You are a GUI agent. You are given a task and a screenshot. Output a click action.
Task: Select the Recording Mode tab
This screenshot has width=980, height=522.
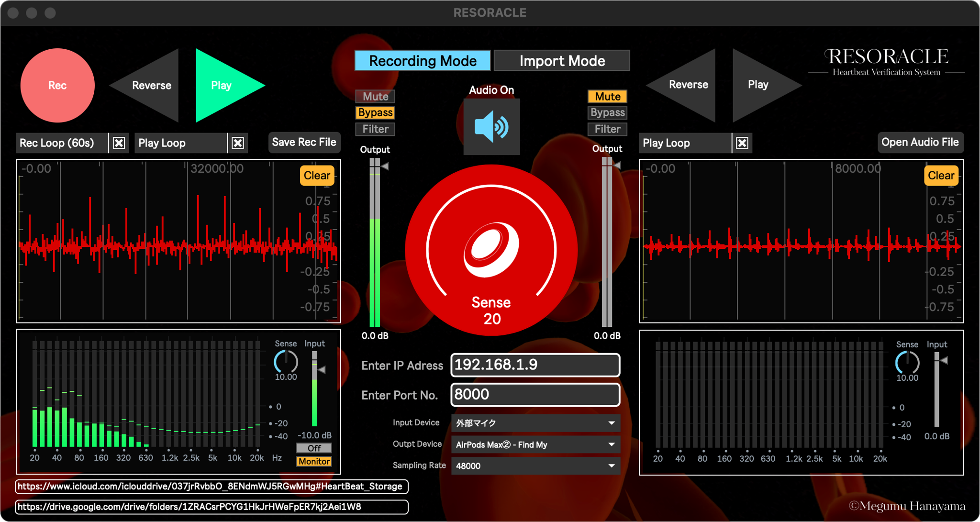(423, 61)
